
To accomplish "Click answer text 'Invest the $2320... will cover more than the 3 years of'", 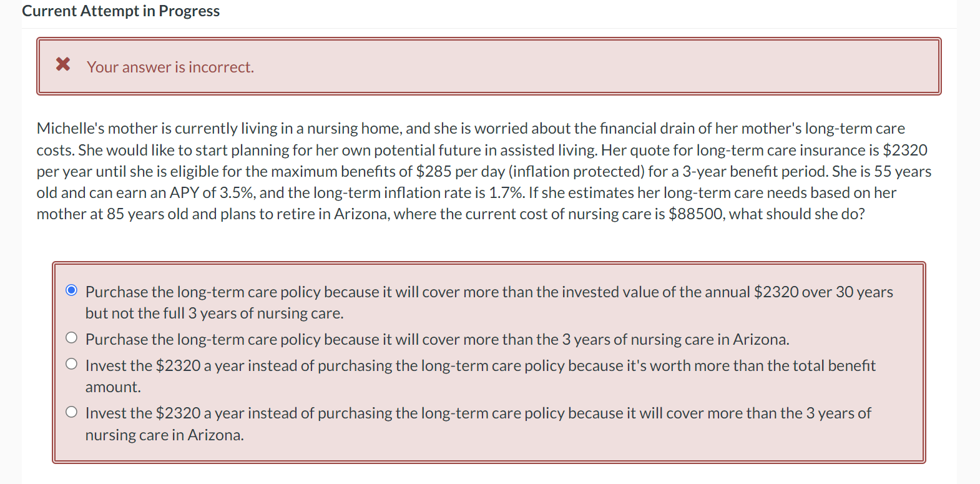I will [478, 413].
